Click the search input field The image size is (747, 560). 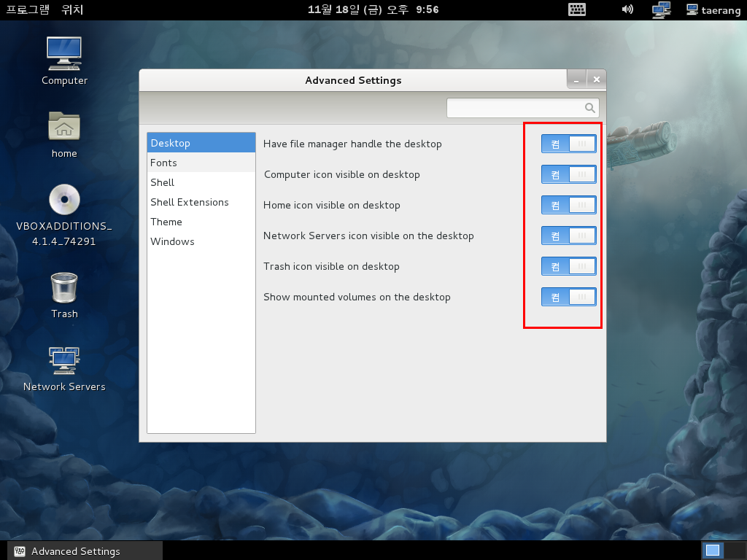point(522,108)
